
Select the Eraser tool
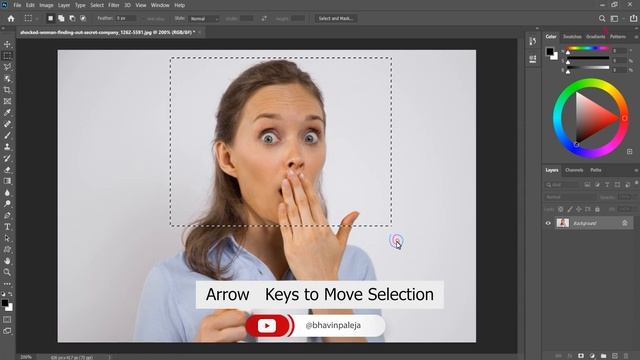[x=7, y=170]
